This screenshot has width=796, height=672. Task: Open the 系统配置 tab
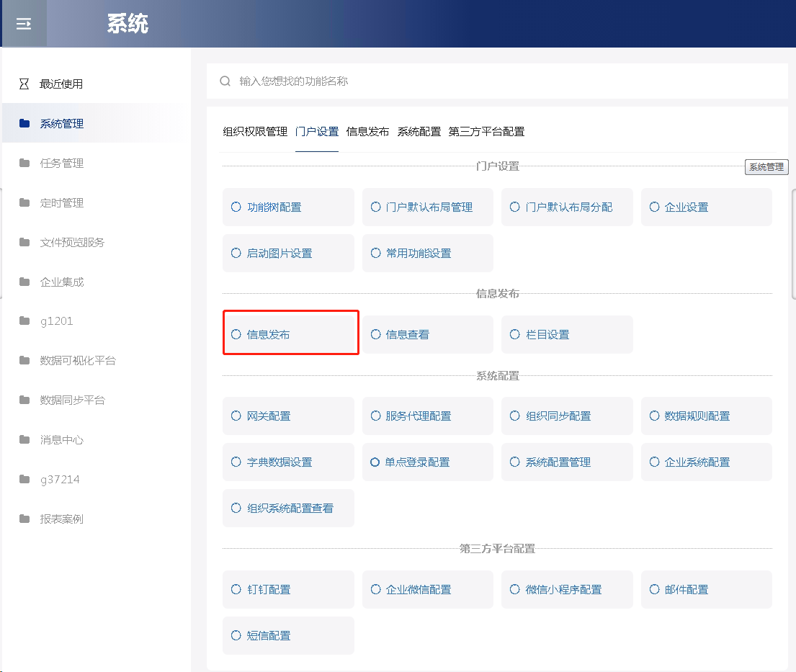[419, 132]
